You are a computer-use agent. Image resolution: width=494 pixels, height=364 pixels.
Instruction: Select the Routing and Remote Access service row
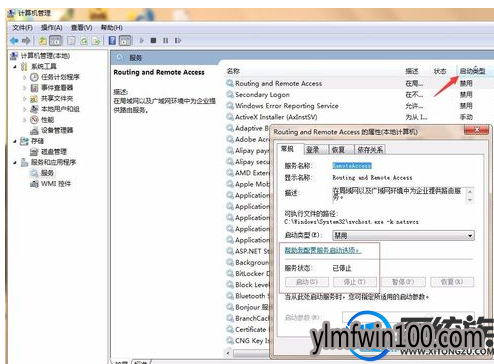coord(358,83)
